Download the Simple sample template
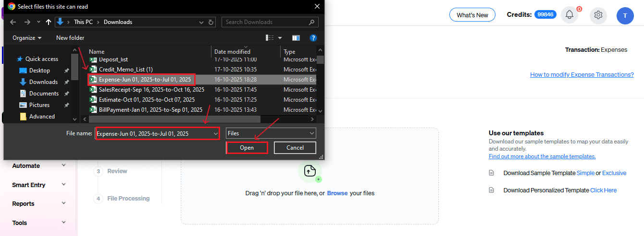 (585, 173)
